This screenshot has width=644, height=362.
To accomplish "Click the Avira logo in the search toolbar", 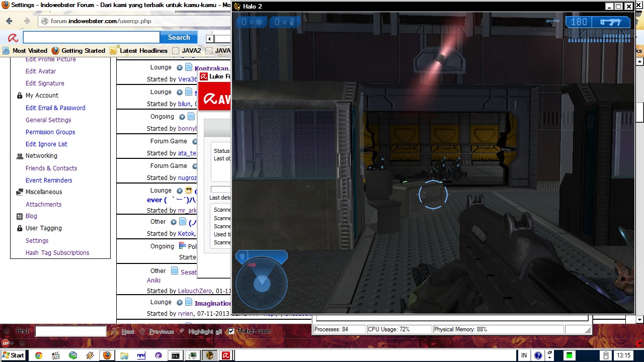I will (13, 38).
